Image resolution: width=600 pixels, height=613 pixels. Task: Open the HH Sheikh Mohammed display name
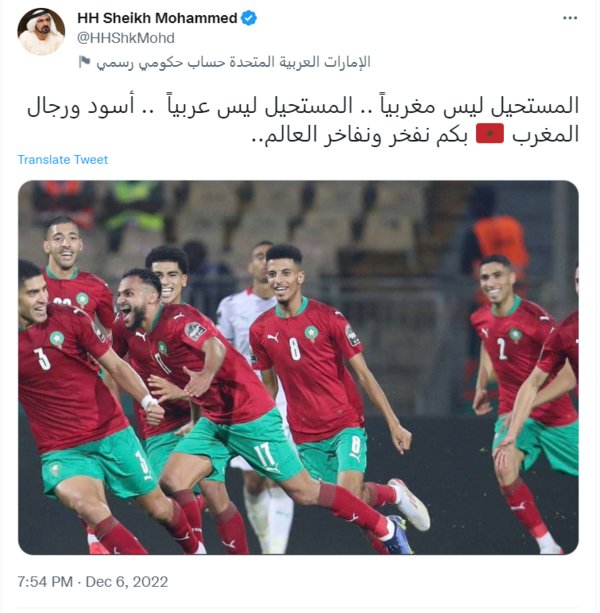(157, 18)
